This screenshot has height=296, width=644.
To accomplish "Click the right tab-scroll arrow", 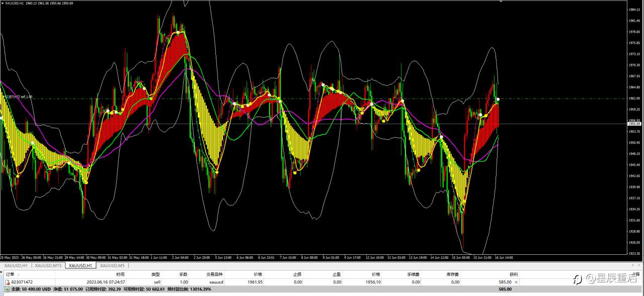I will point(640,264).
